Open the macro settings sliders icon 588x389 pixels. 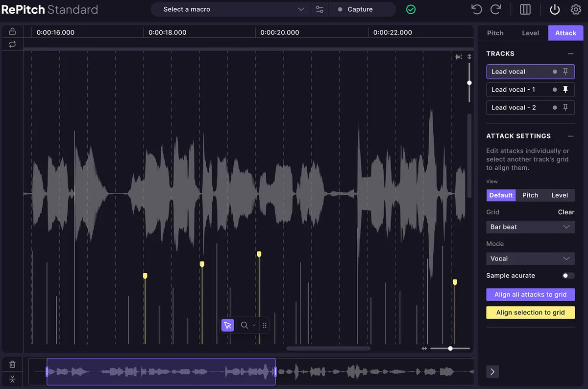[319, 9]
